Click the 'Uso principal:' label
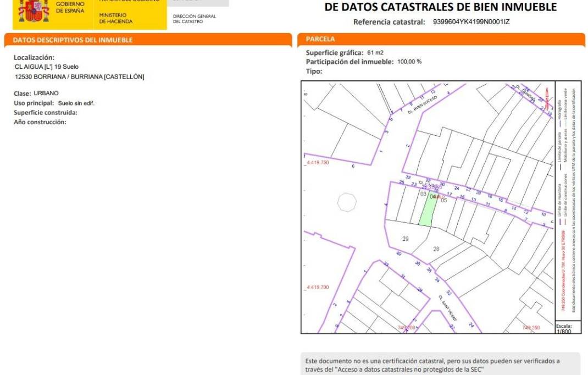588x375 pixels. (x=34, y=103)
